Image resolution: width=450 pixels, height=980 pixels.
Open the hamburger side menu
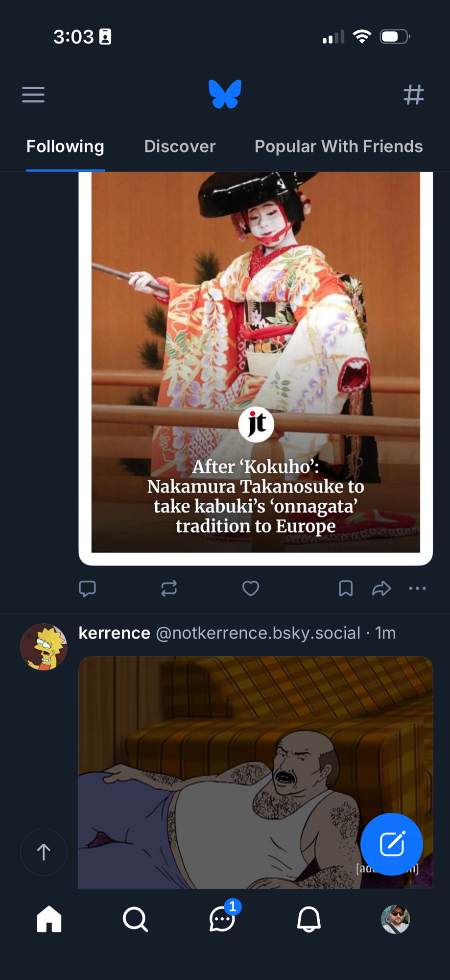coord(33,95)
